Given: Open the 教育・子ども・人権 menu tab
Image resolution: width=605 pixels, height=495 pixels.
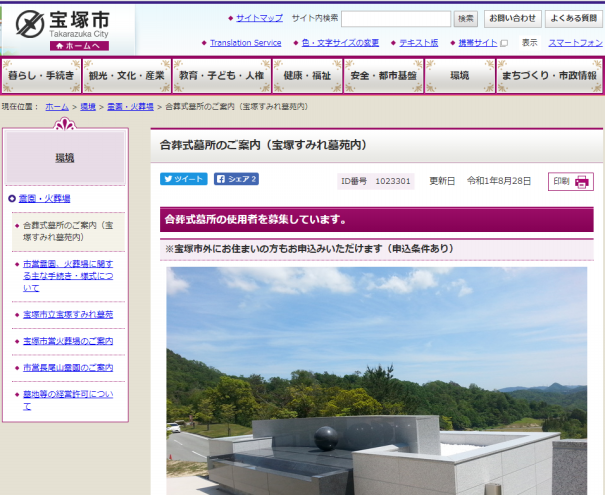Looking at the screenshot, I should 221,76.
